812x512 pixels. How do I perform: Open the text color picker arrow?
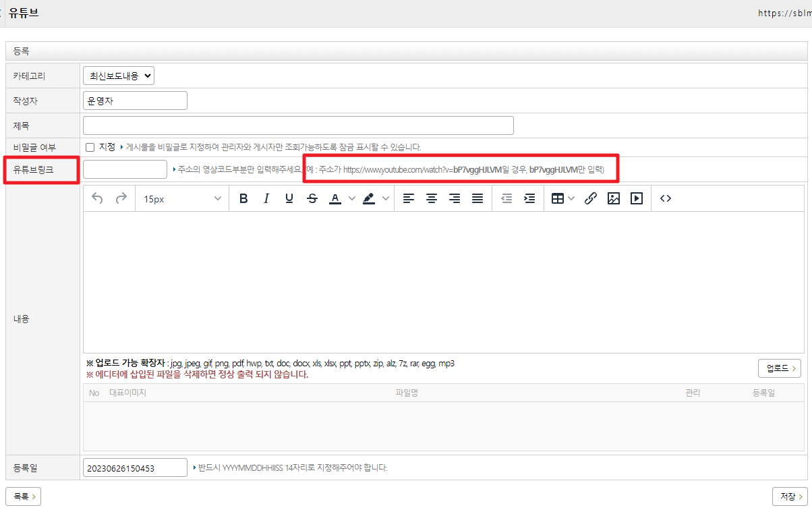tap(351, 198)
